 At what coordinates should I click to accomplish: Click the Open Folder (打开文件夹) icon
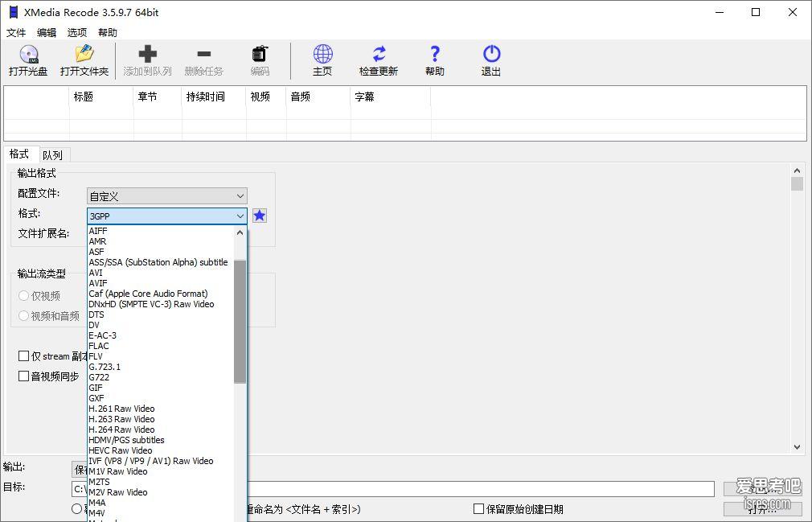pyautogui.click(x=84, y=55)
